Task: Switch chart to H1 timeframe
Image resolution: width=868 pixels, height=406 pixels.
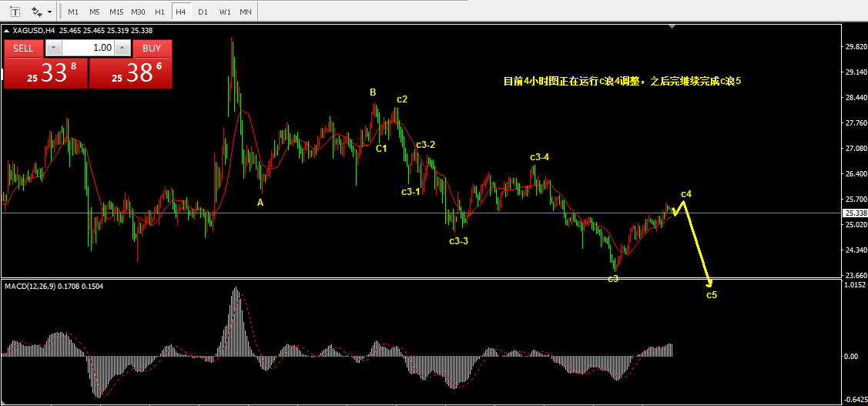Action: click(x=159, y=11)
